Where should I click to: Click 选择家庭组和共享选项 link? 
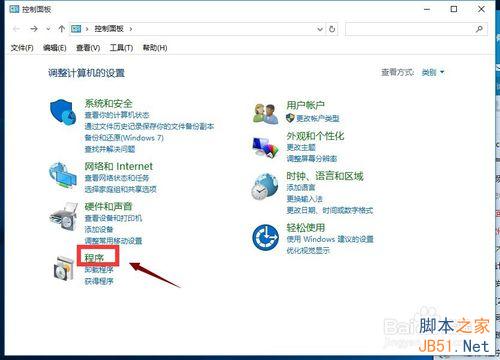coord(121,190)
